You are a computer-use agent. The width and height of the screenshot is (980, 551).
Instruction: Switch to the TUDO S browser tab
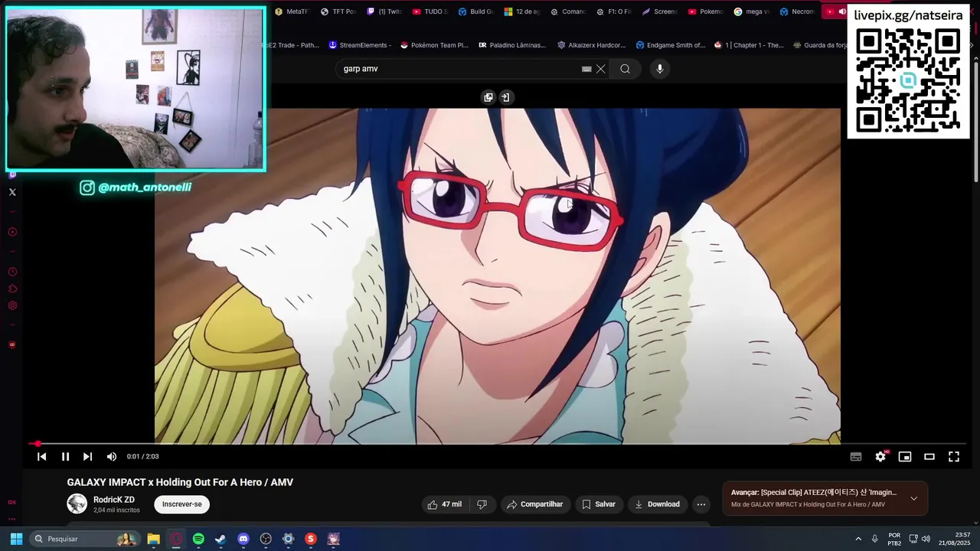(430, 11)
